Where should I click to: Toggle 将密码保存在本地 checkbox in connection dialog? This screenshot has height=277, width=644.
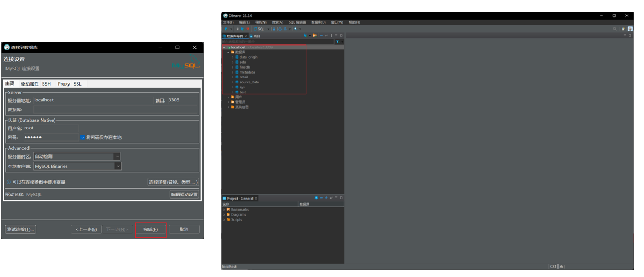(83, 138)
